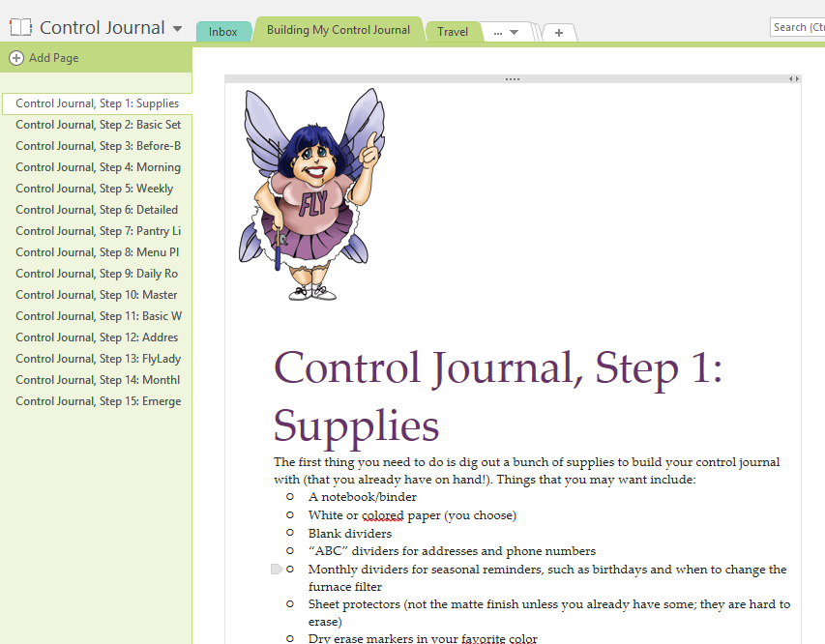
Task: Click inside the Search box
Action: pos(799,27)
